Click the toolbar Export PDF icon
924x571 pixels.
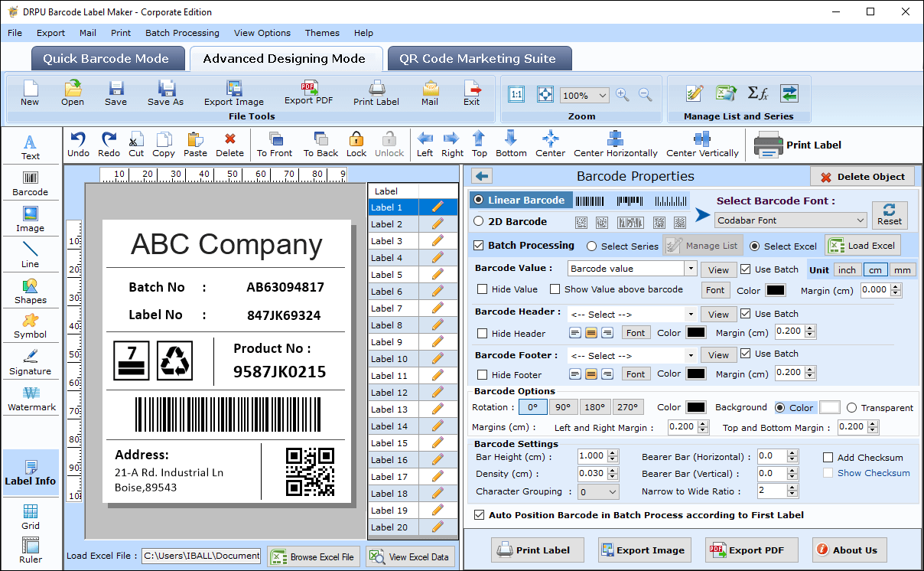click(x=309, y=88)
